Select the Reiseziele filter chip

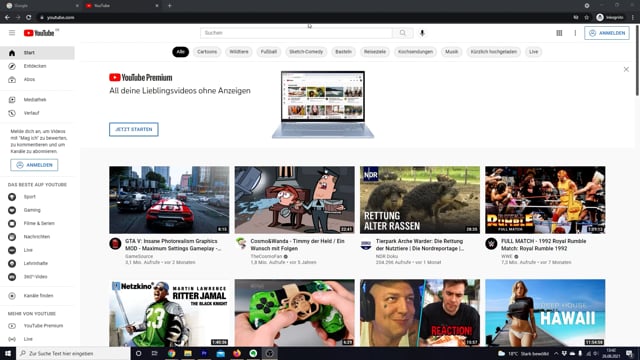point(375,52)
